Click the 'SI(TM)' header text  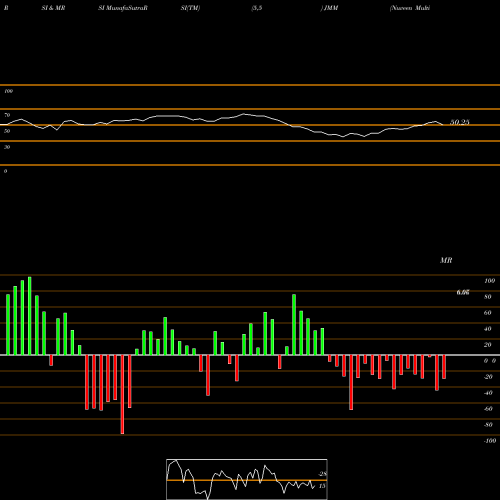click(x=190, y=8)
